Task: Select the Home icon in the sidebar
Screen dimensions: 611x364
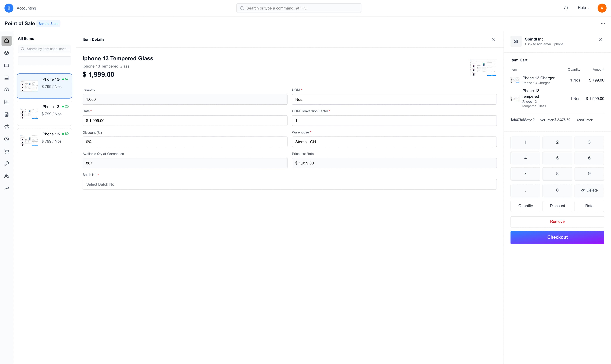Action: tap(6, 40)
